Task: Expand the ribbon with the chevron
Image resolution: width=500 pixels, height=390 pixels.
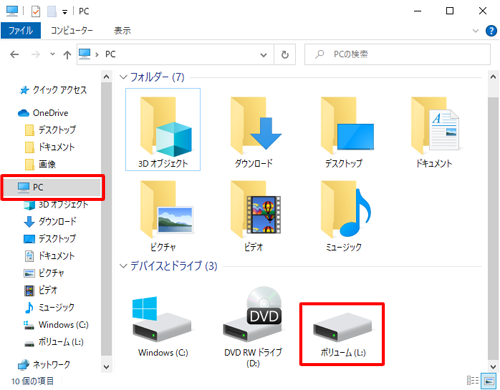Action: tap(476, 31)
